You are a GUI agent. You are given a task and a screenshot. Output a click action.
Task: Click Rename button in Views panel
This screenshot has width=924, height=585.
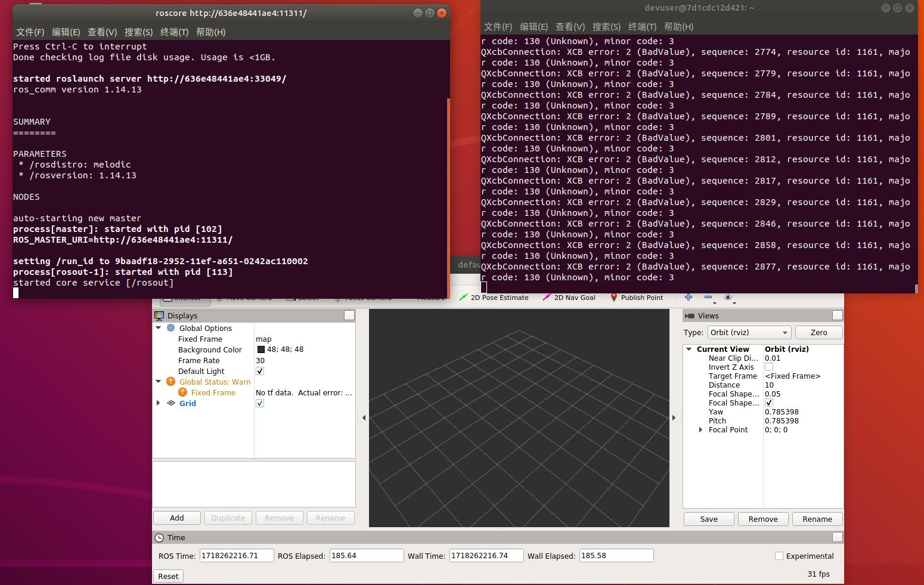click(817, 519)
